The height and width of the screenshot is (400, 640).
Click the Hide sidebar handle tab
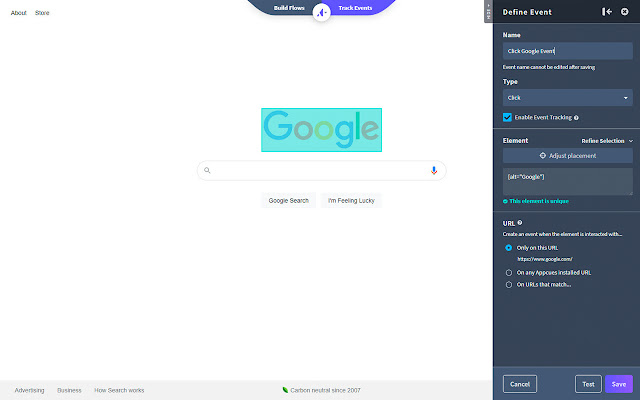click(488, 11)
